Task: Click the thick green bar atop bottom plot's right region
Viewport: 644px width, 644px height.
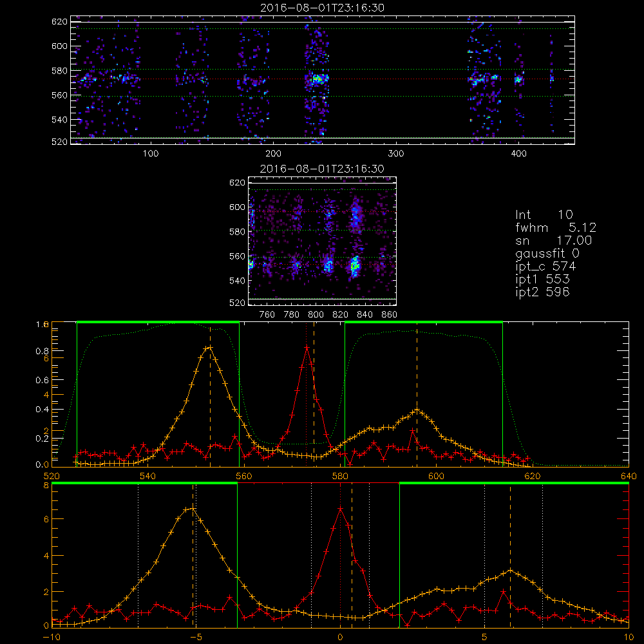Action: (x=514, y=483)
